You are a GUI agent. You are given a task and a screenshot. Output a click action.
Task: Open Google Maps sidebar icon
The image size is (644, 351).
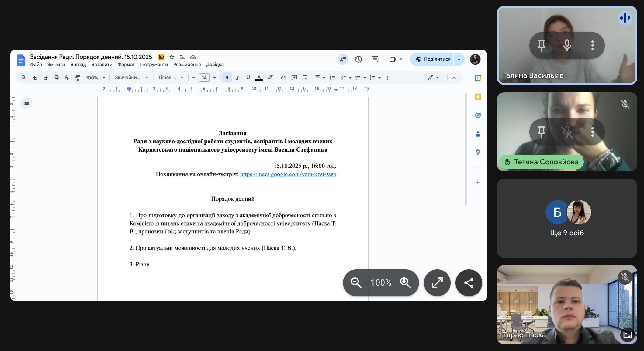478,153
